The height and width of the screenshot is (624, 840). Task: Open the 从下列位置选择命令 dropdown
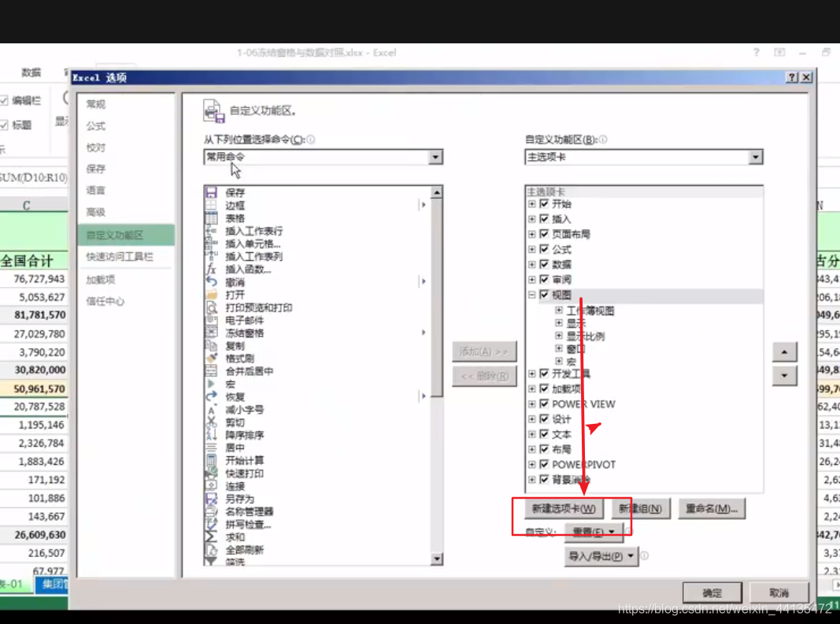[435, 157]
